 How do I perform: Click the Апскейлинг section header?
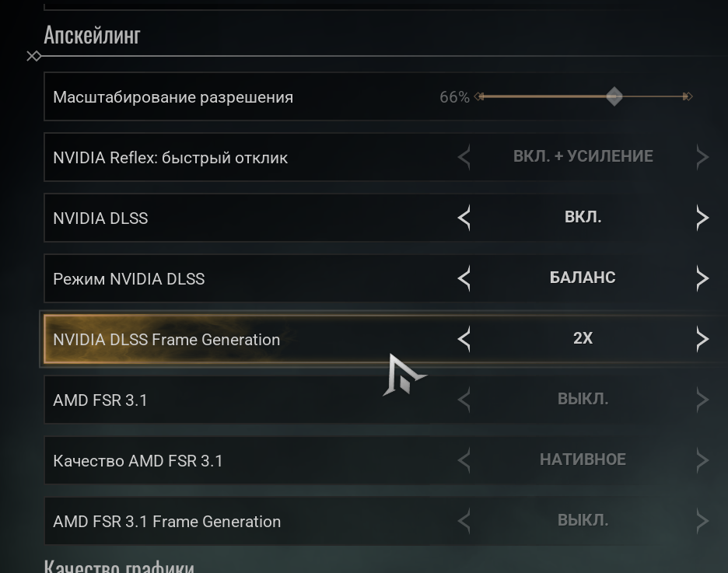point(92,35)
